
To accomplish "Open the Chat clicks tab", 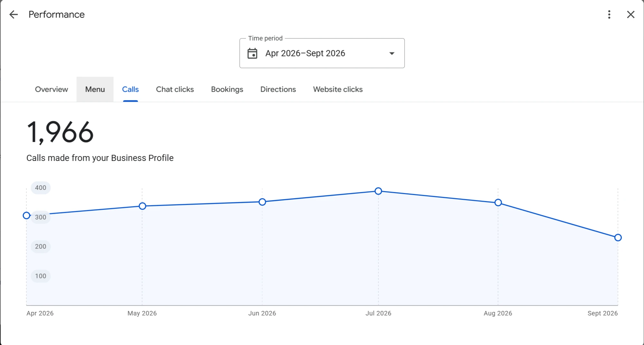I will pos(175,89).
